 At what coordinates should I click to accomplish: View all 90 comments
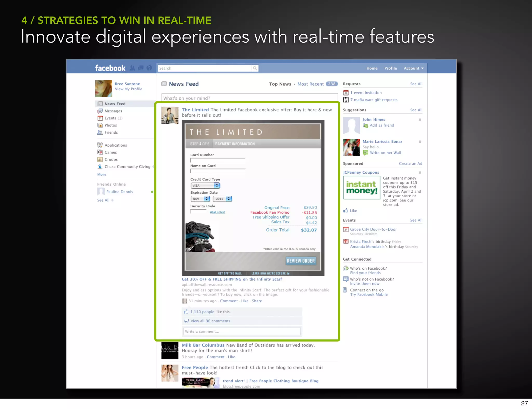[x=210, y=321]
